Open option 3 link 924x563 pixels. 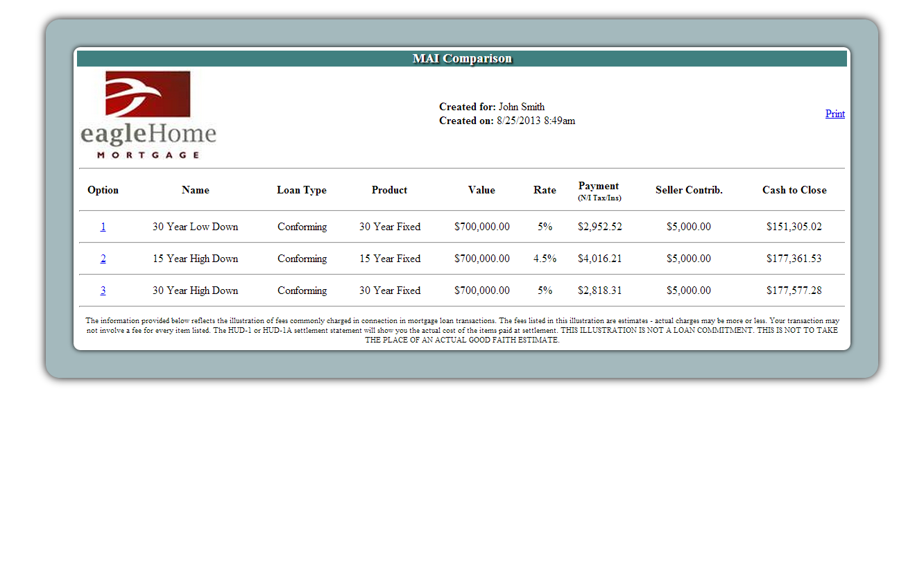pos(103,291)
